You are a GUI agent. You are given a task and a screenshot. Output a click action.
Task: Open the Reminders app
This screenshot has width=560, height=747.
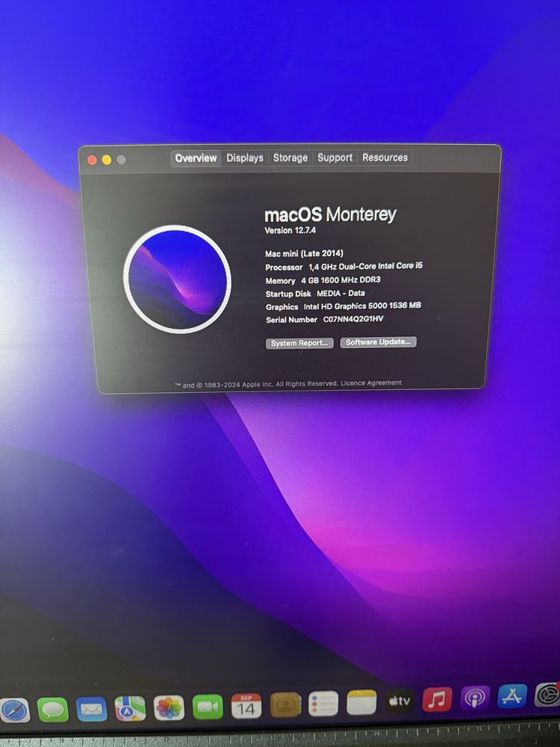pyautogui.click(x=323, y=703)
